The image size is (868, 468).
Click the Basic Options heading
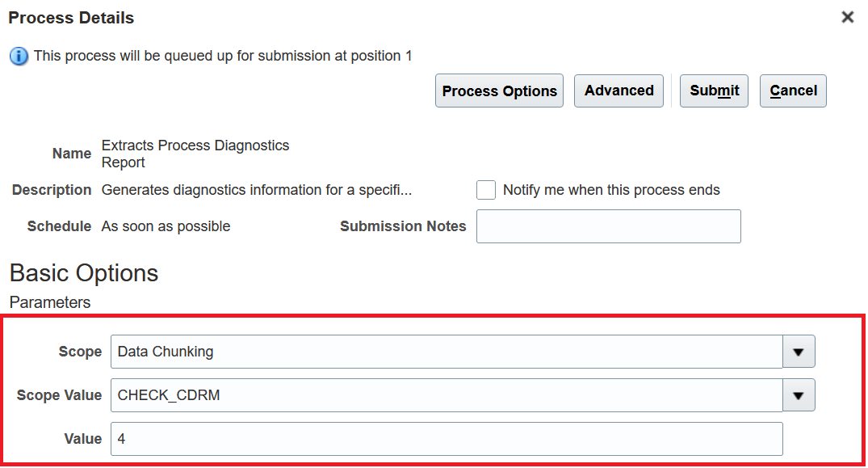click(x=84, y=273)
